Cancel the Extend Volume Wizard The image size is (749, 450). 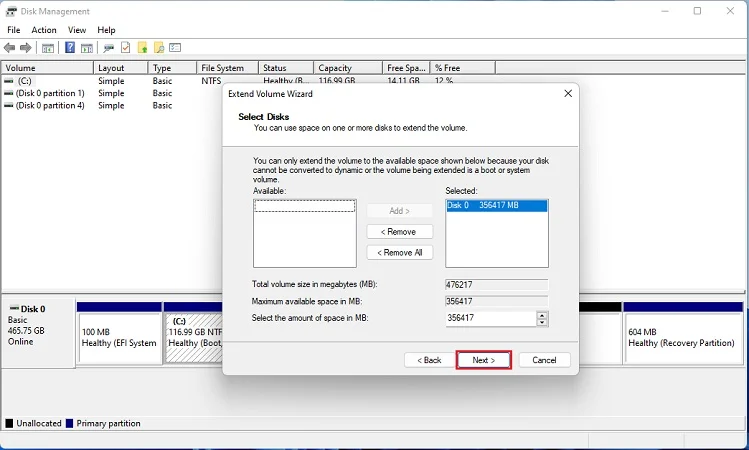tap(544, 360)
